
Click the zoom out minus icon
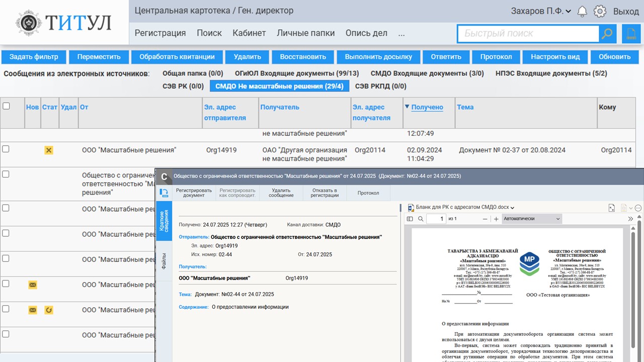(x=485, y=219)
